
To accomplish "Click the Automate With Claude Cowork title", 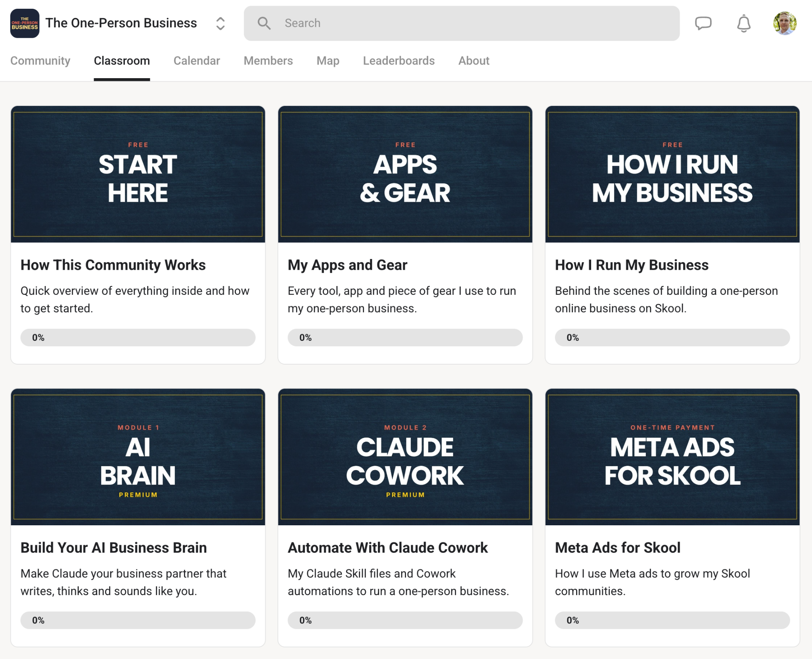I will (x=388, y=548).
